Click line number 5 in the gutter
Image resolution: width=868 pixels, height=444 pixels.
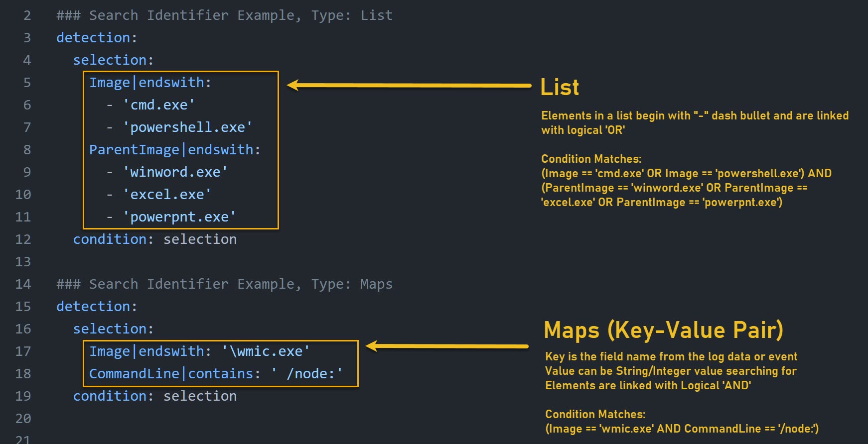27,83
